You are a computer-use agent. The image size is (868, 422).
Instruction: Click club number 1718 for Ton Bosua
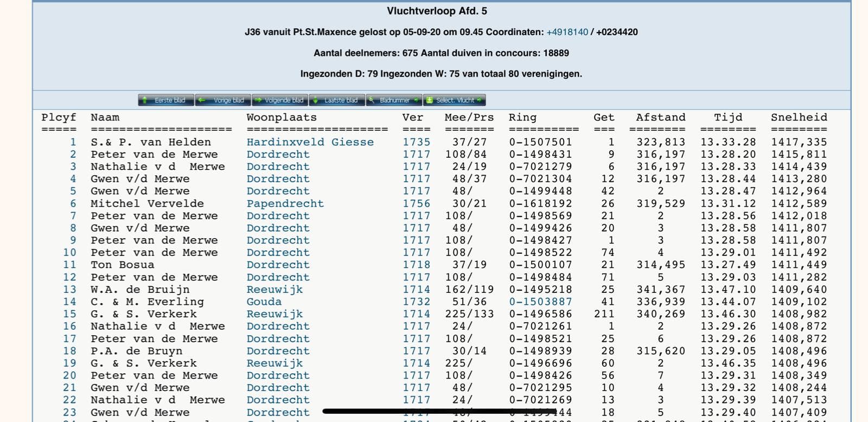pyautogui.click(x=416, y=265)
